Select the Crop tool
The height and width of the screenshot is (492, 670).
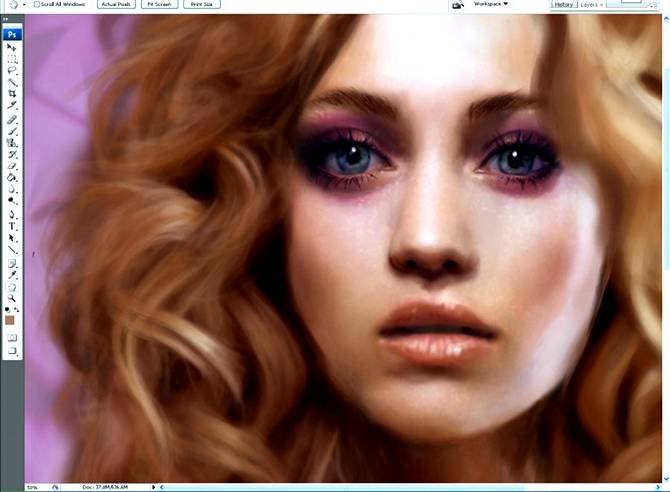click(x=12, y=93)
